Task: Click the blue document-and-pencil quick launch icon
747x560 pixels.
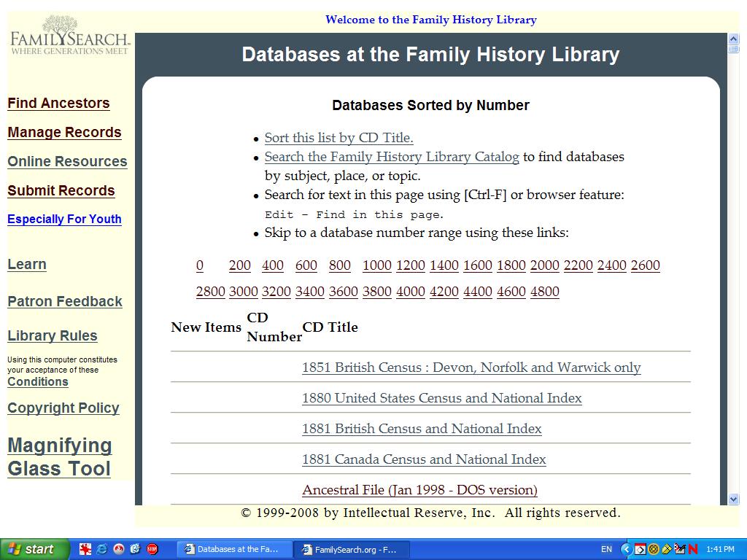Action: click(135, 549)
